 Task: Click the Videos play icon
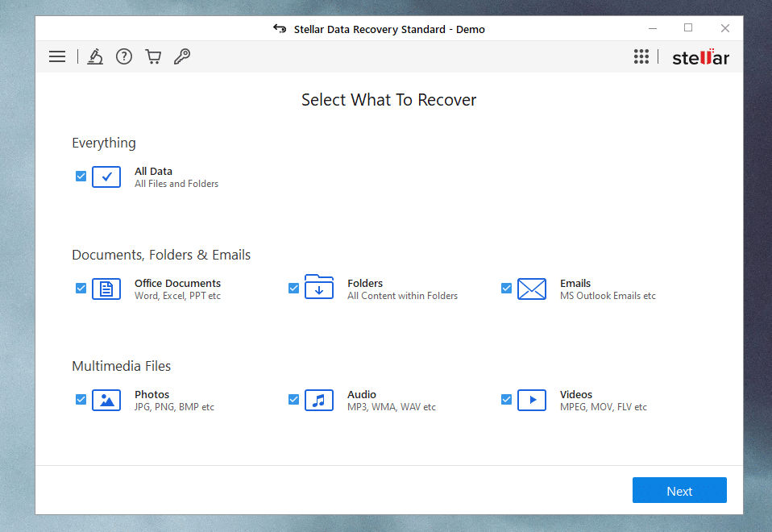click(532, 400)
